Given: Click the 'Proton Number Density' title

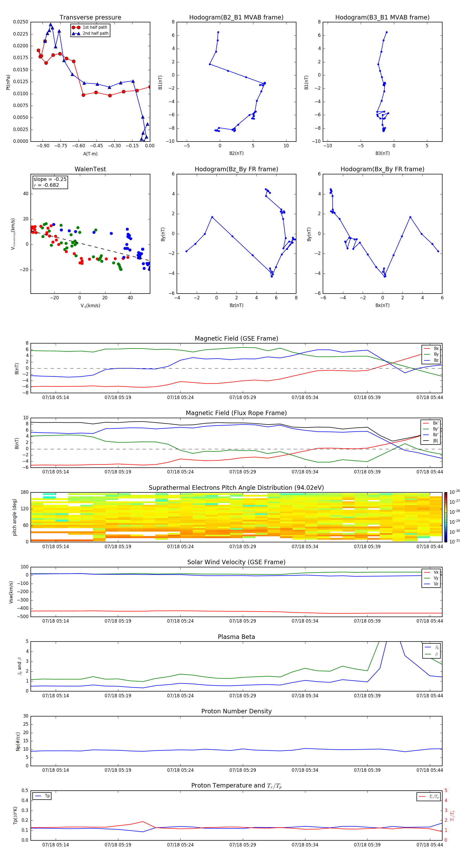Looking at the screenshot, I should click(236, 711).
